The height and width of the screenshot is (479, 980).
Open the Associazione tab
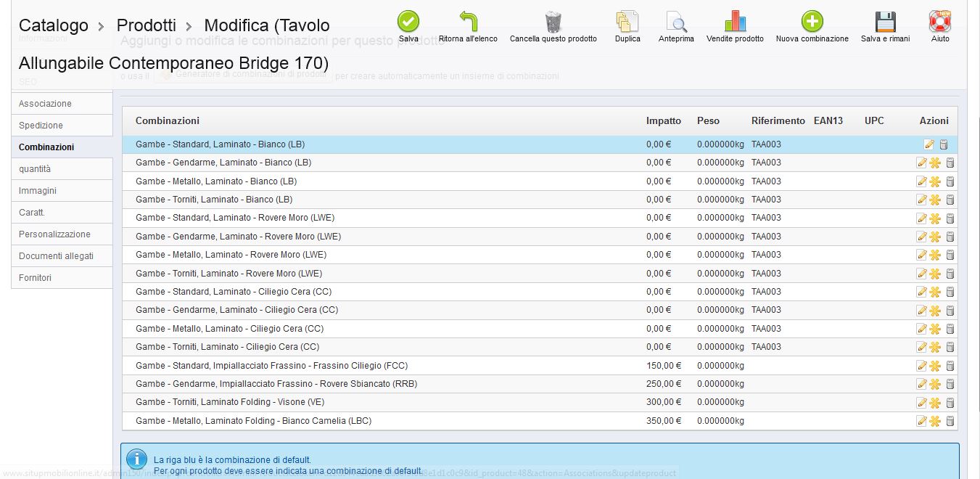point(62,104)
